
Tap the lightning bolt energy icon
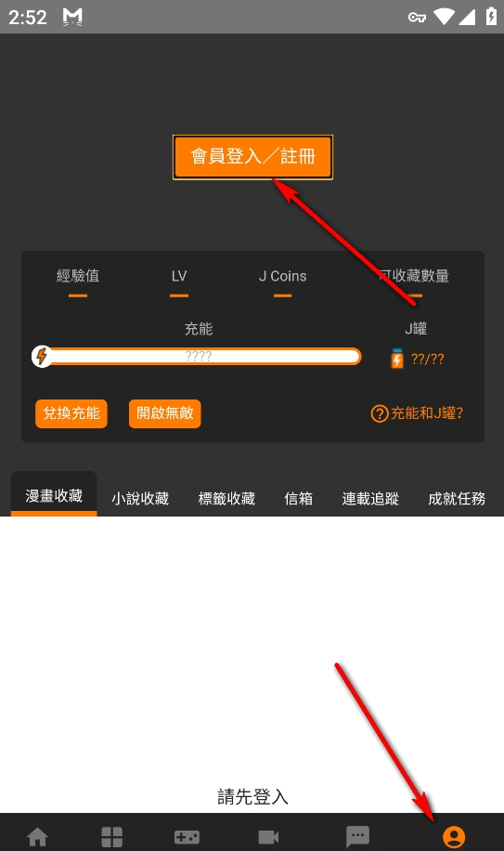[x=42, y=357]
